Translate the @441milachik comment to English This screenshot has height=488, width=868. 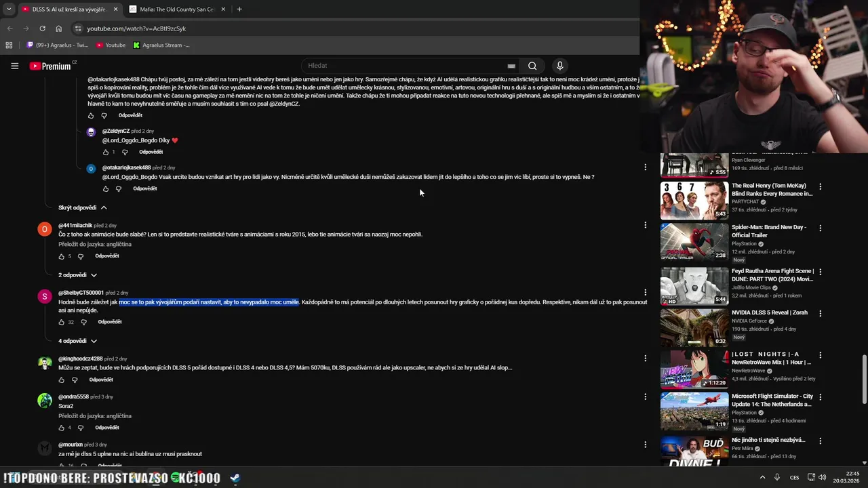pos(95,244)
